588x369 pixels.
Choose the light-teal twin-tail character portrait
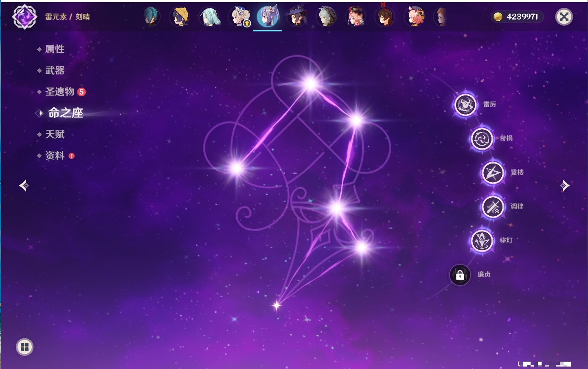pyautogui.click(x=209, y=17)
